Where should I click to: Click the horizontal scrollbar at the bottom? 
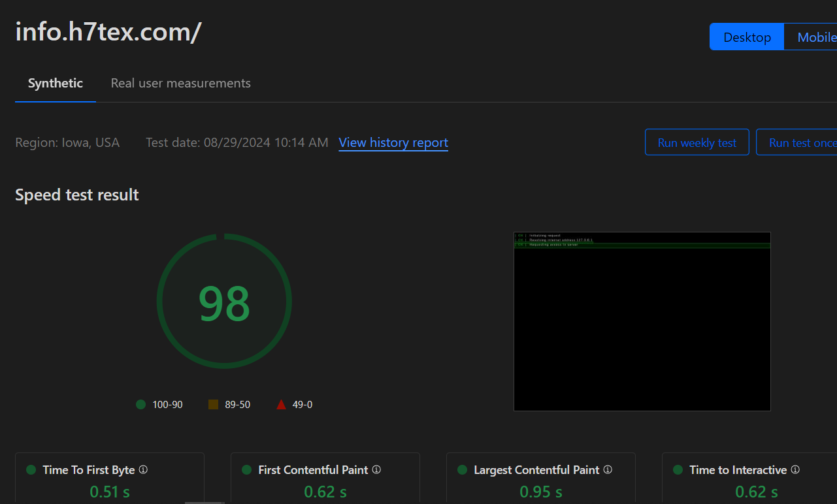coord(205,502)
